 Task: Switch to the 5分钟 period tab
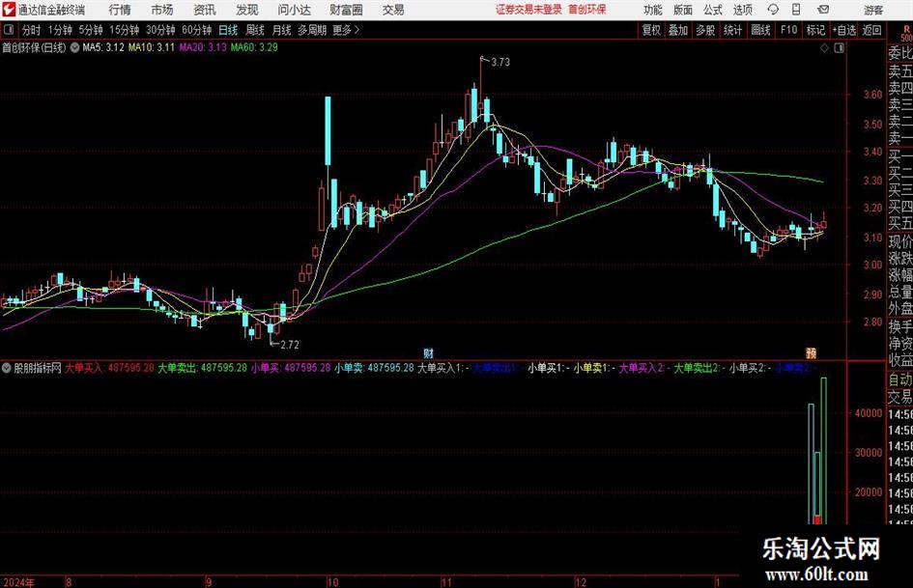pos(91,30)
